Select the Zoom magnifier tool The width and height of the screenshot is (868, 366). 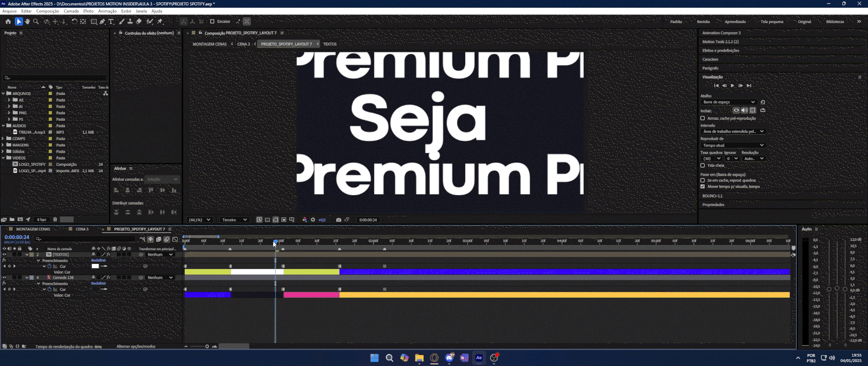click(36, 21)
